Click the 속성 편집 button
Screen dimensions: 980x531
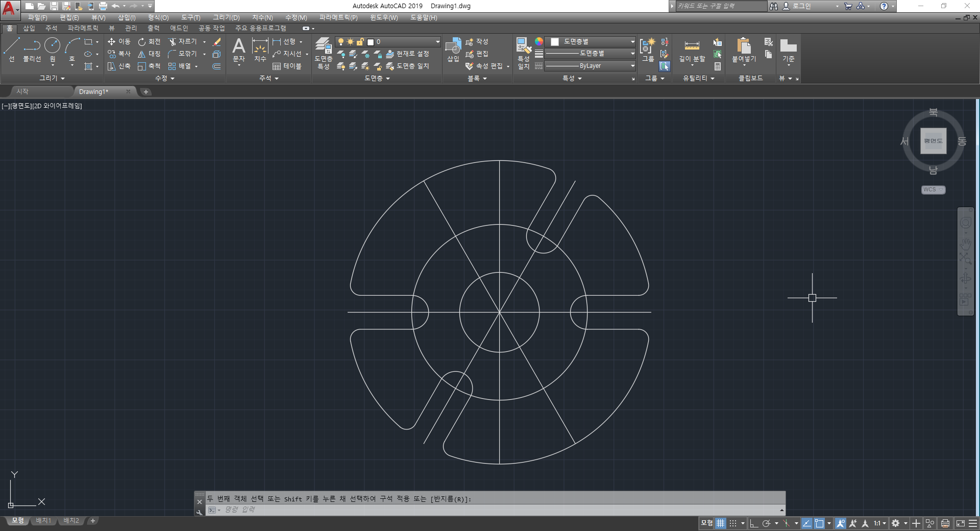pos(484,66)
